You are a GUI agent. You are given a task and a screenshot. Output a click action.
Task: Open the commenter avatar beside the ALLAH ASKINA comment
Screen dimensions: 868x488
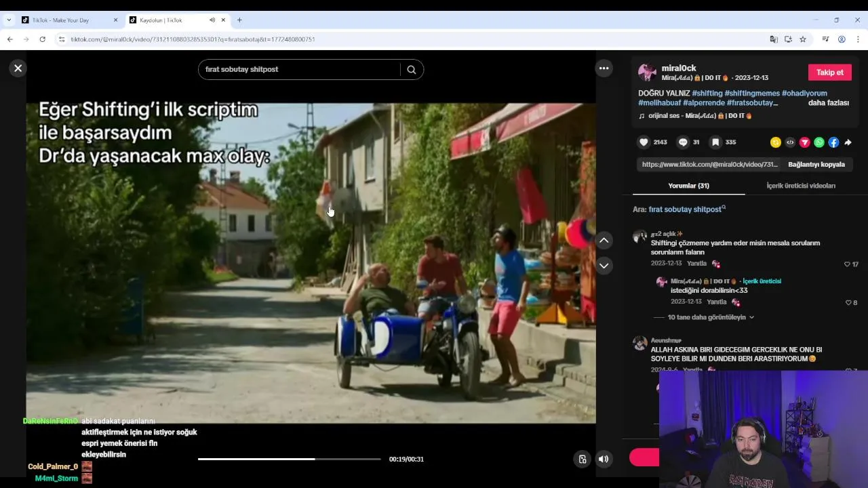(x=639, y=343)
